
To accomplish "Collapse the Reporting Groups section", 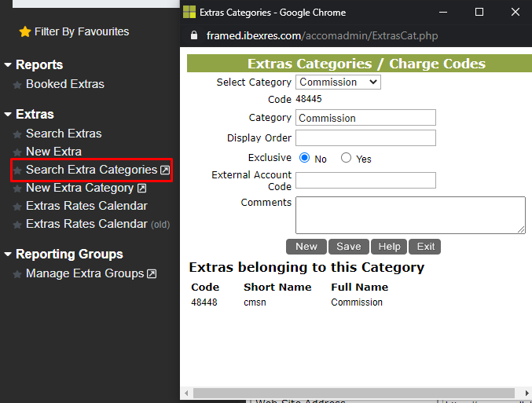I will click(8, 254).
